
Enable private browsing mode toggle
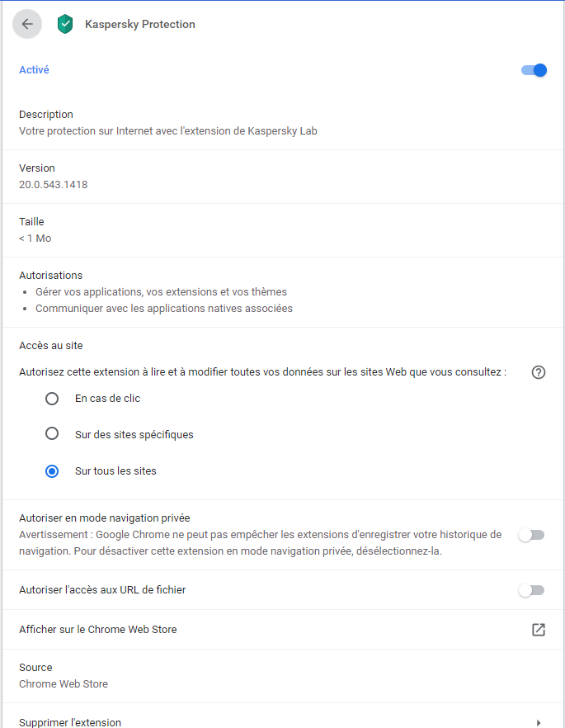tap(531, 535)
